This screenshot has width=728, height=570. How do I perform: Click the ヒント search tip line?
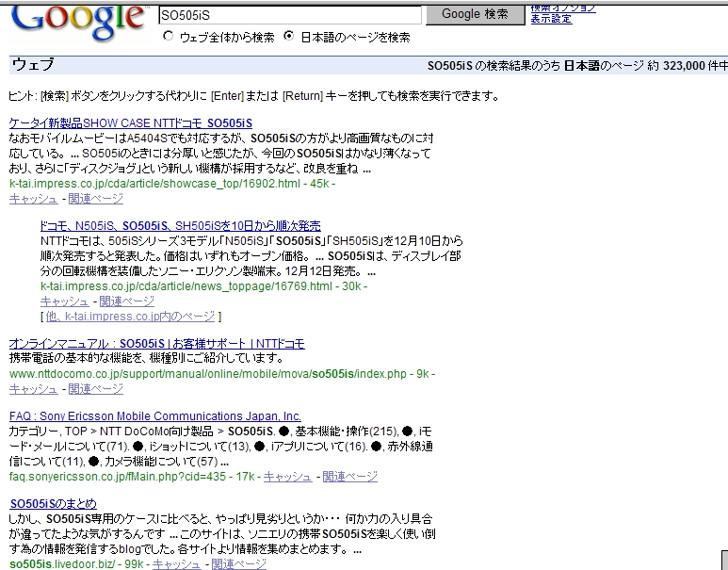pos(254,96)
